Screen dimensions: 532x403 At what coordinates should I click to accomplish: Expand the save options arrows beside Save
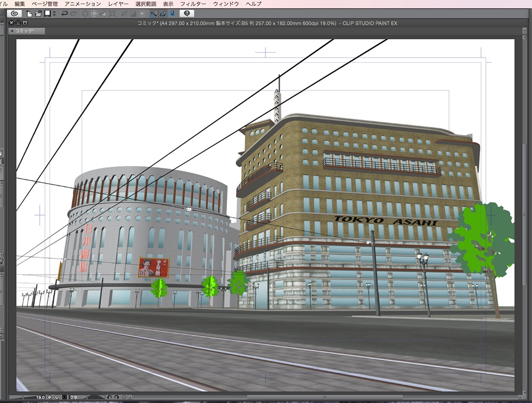(54, 14)
